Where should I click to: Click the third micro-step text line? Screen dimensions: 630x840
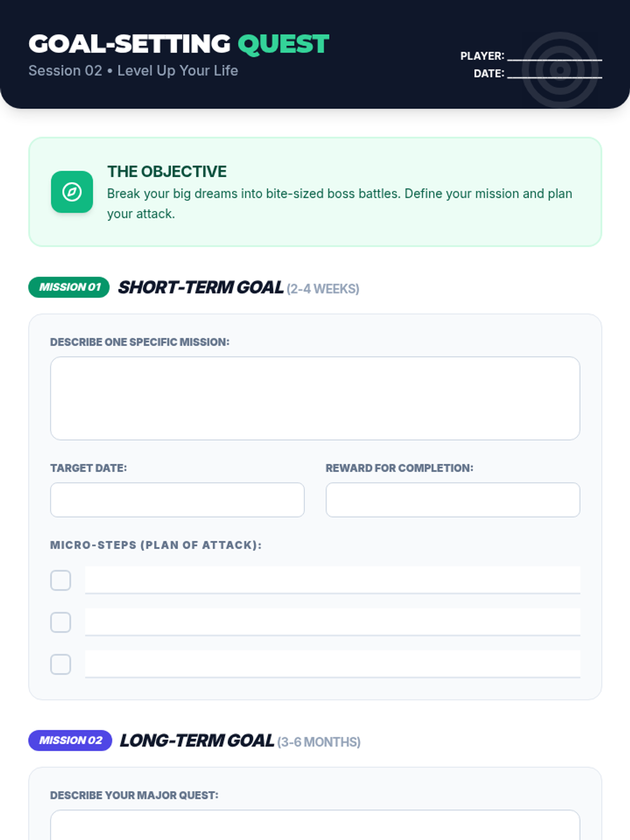click(x=332, y=664)
